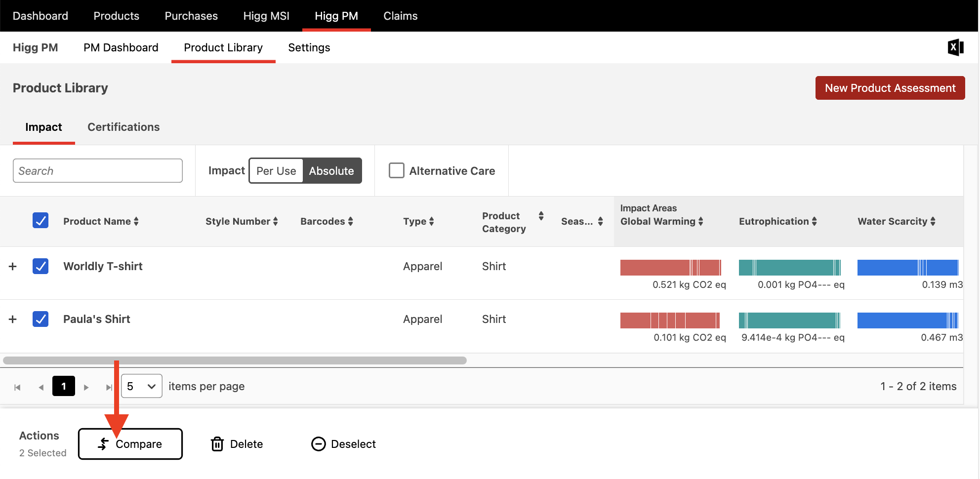The width and height of the screenshot is (980, 479).
Task: Open the Higg MSI menu
Action: pyautogui.click(x=266, y=16)
